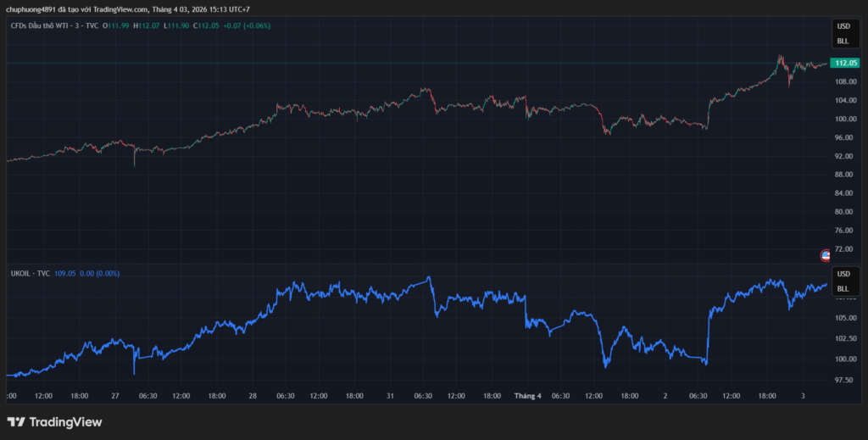The image size is (868, 440).
Task: Click the 31 date label on time axis
Action: click(x=390, y=395)
